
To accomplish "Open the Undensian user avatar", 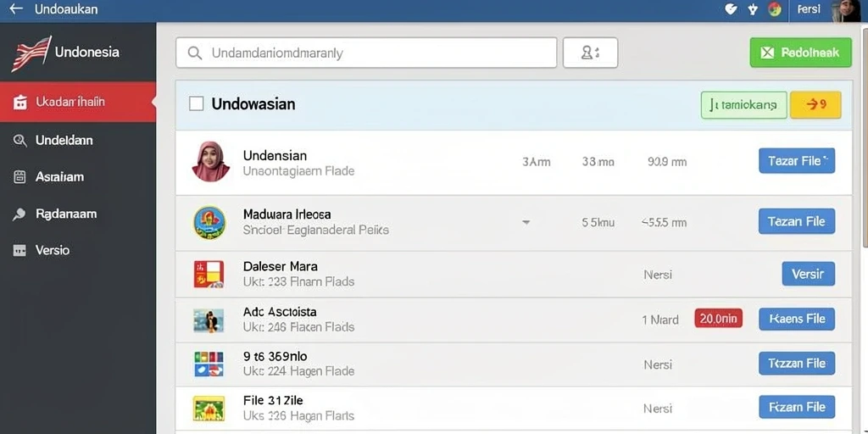I will pos(211,162).
